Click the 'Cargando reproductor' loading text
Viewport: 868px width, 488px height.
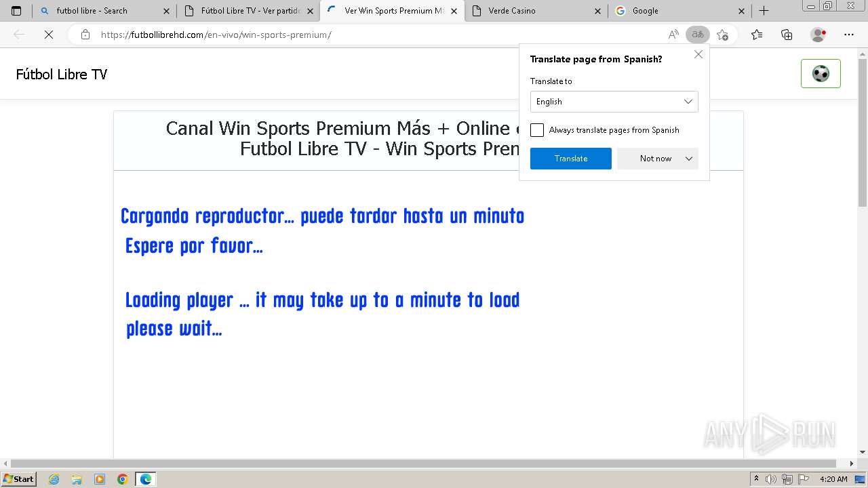pos(322,216)
